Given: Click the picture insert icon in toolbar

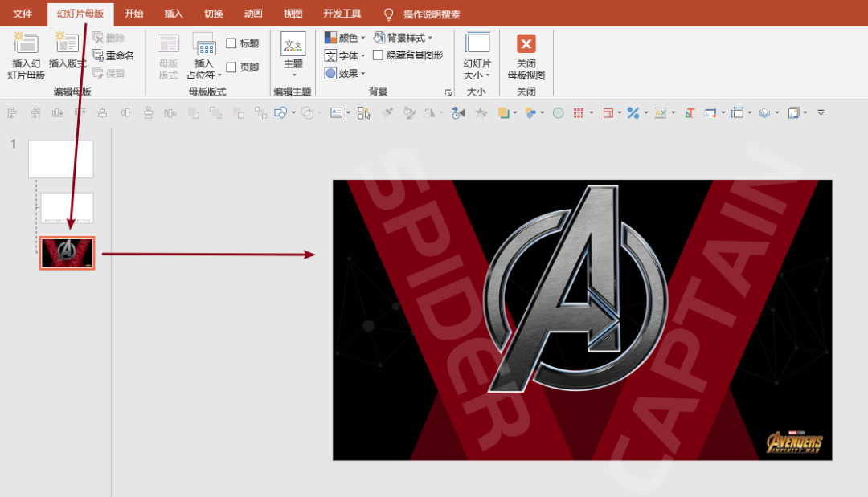Looking at the screenshot, I should tap(710, 112).
